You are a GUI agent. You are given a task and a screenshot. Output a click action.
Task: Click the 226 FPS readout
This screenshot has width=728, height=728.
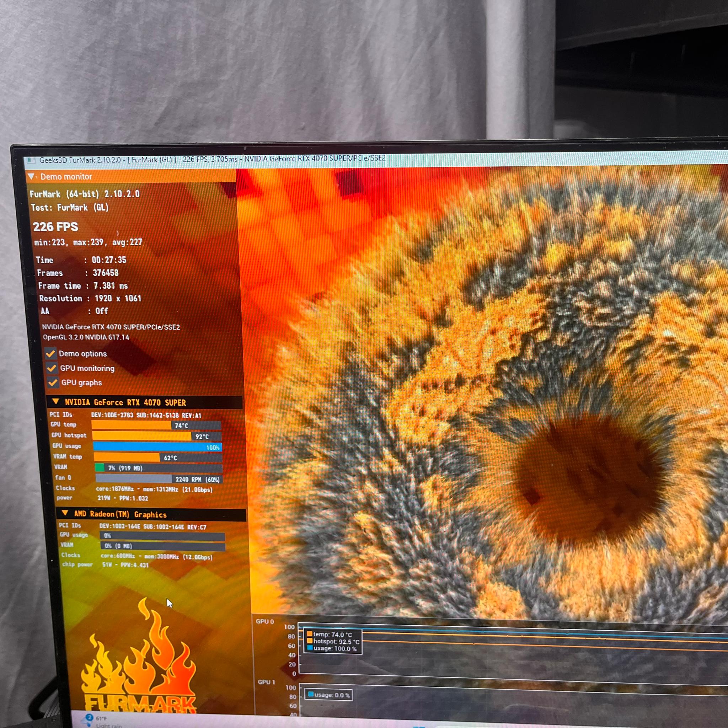point(55,226)
